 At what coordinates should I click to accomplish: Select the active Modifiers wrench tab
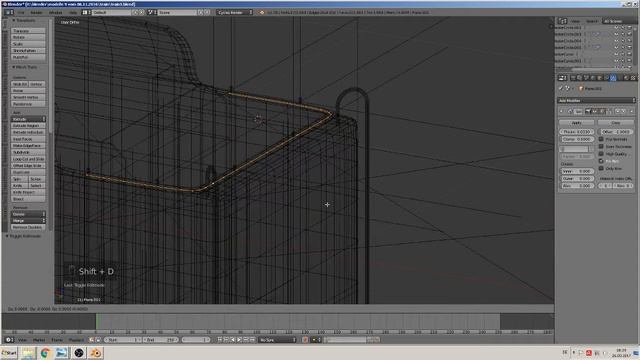pos(613,78)
